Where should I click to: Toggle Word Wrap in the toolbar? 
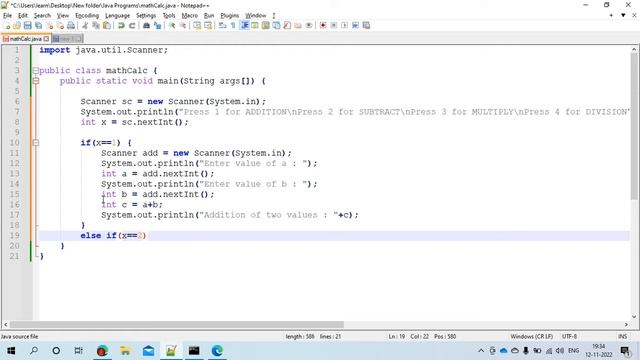pyautogui.click(x=222, y=25)
